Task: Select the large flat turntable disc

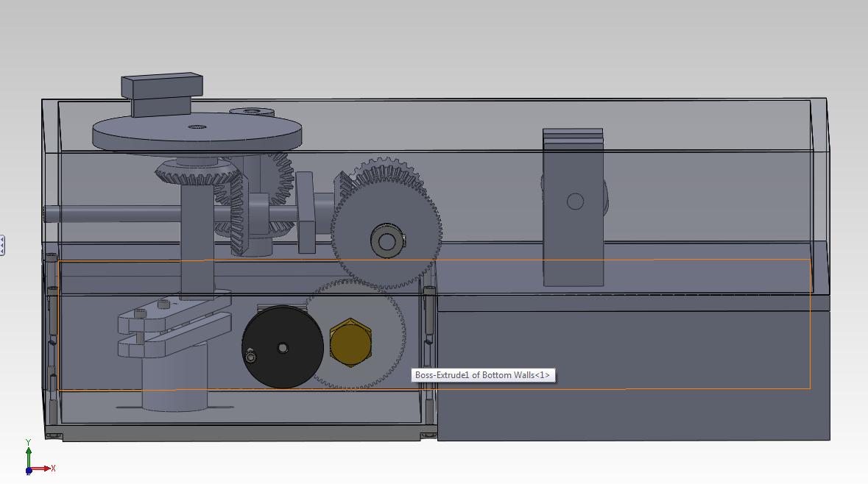Action: 197,132
